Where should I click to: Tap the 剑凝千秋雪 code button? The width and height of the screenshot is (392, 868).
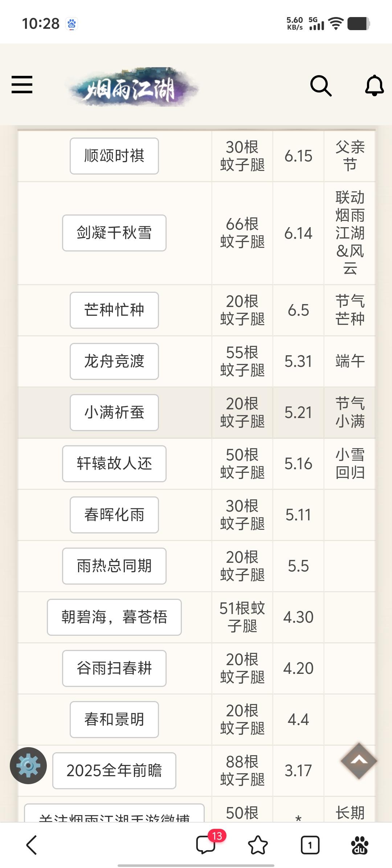coord(114,233)
